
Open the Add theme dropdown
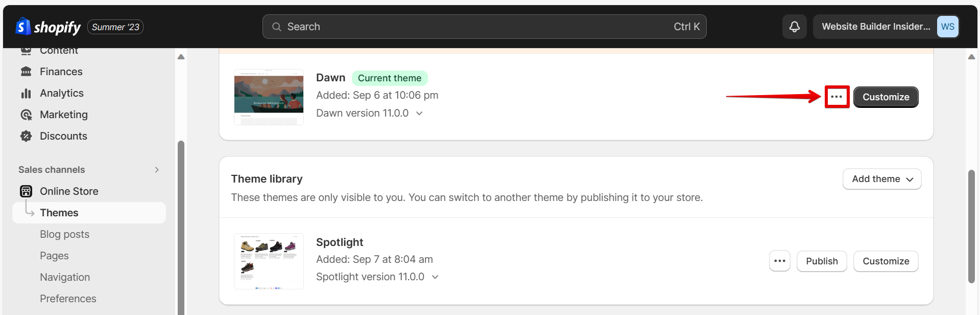click(x=881, y=179)
